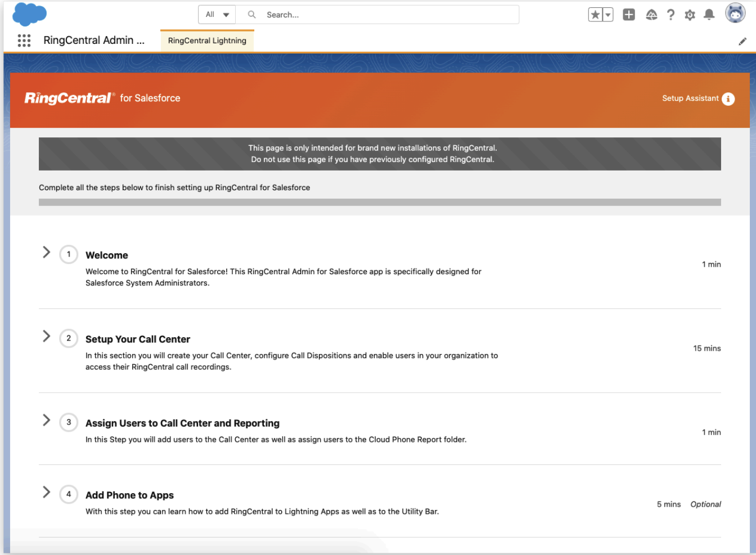Click the Salesforce cloud logo

pyautogui.click(x=29, y=14)
